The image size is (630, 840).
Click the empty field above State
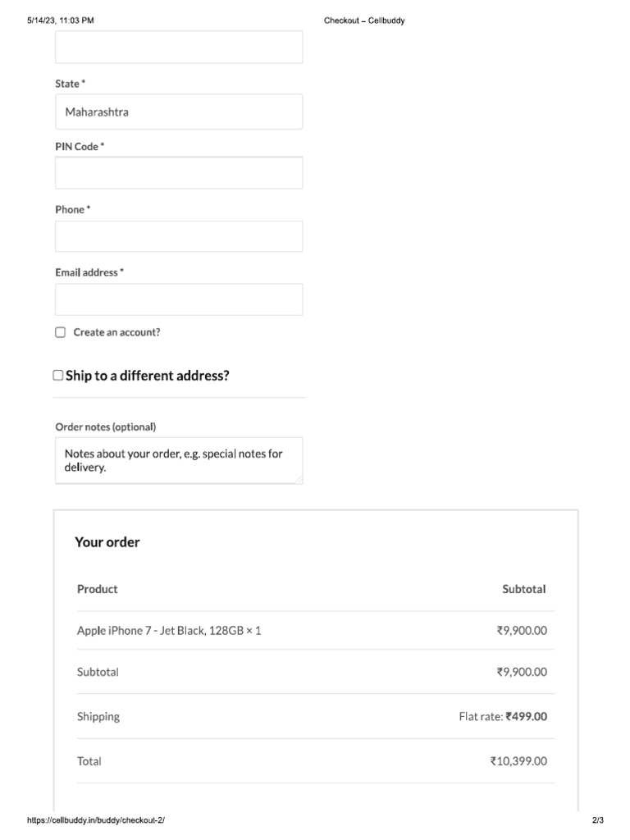tap(179, 47)
